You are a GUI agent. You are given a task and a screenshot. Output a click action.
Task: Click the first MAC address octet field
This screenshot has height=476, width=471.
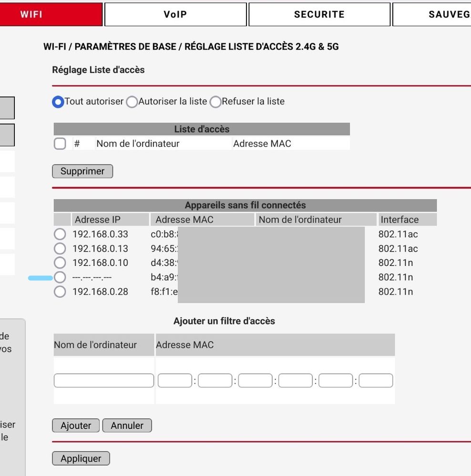[x=174, y=381]
